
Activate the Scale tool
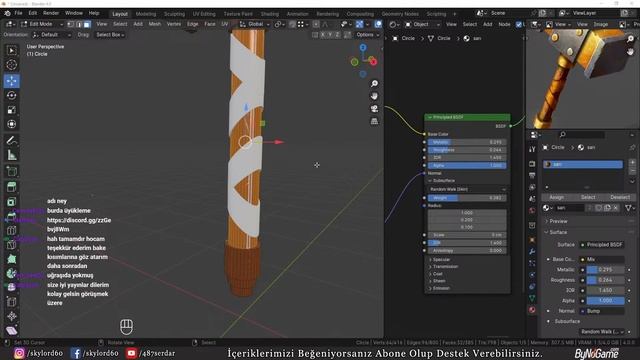pos(11,110)
